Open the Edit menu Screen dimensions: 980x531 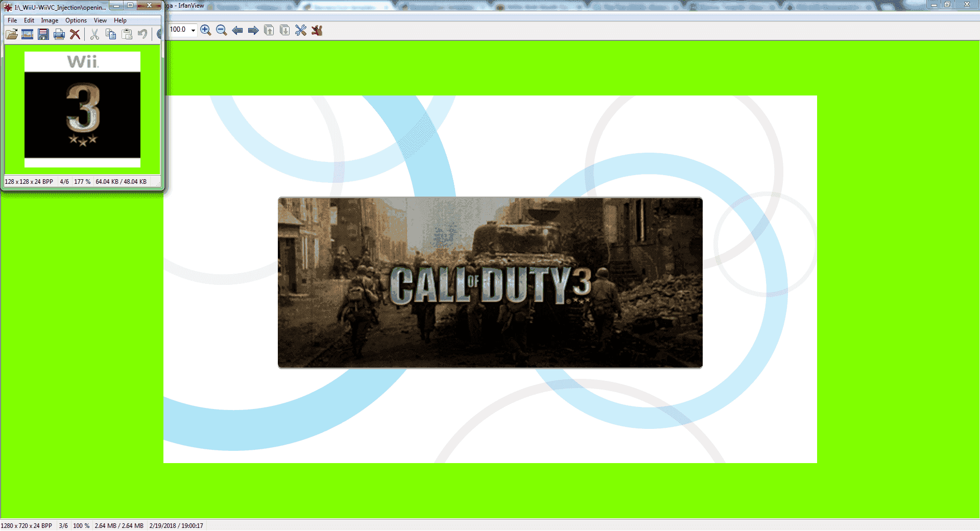point(29,20)
